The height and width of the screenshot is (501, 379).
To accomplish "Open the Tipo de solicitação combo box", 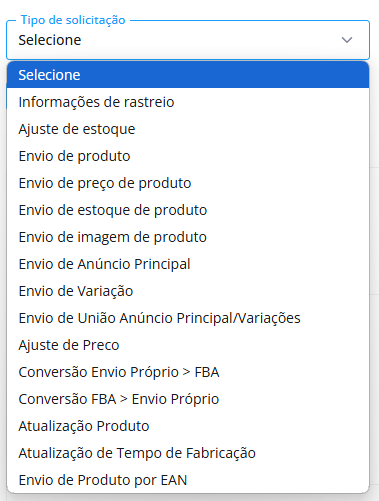I will point(188,40).
